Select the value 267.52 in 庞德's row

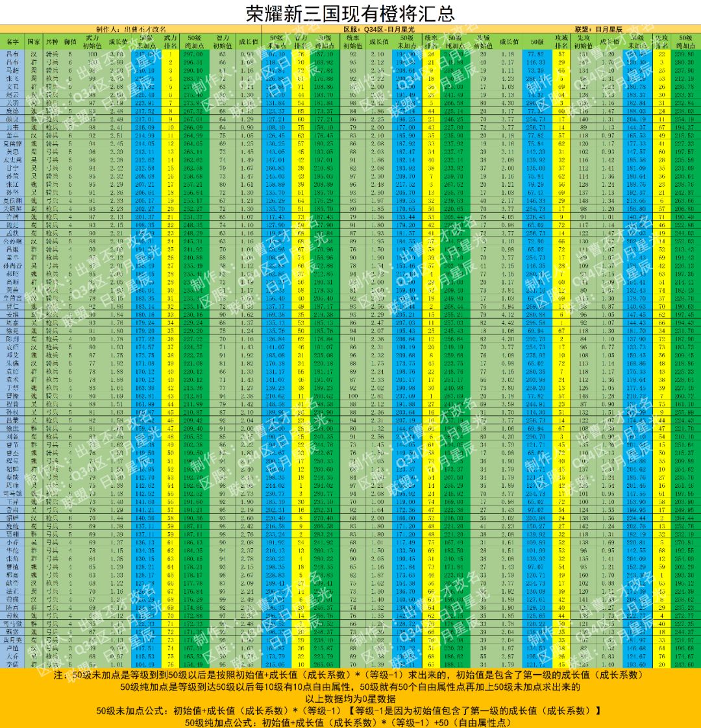click(x=195, y=112)
